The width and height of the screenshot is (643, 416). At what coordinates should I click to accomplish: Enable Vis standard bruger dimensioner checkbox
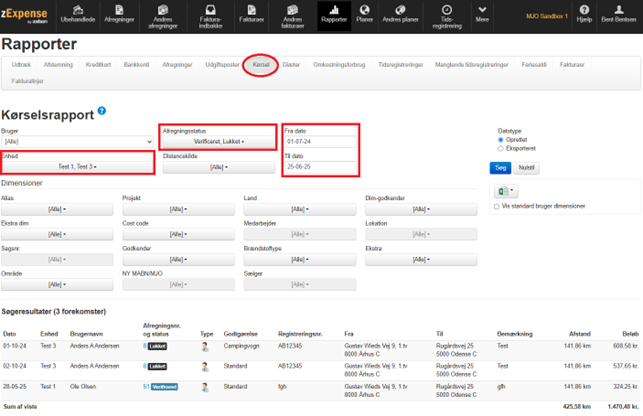[497, 206]
